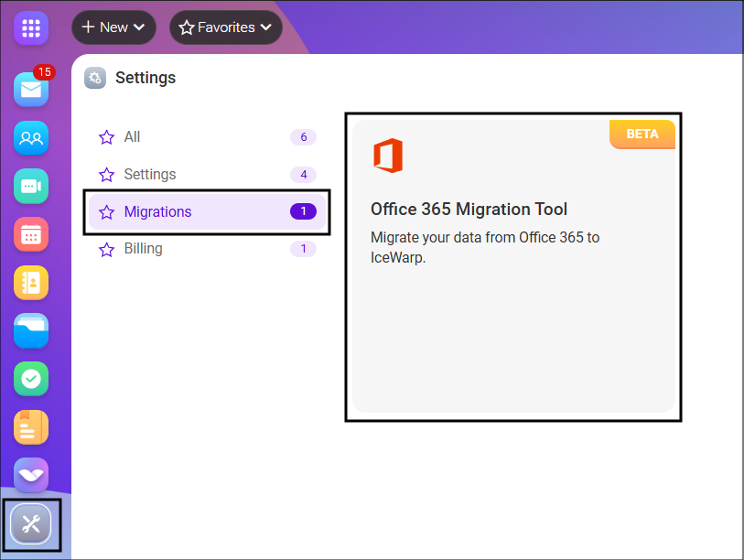Open Mail with 15 unread badge
This screenshot has width=744, height=560.
(x=31, y=89)
